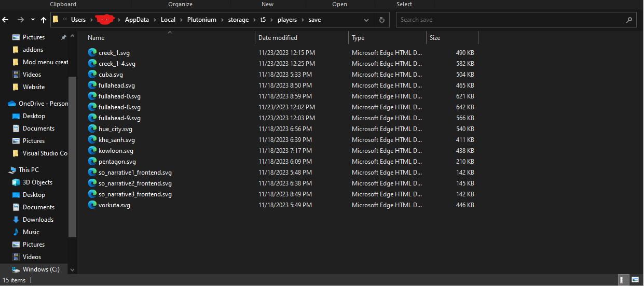Click the Clipboard ribbon group label
Screen dimensions: 644x286
click(63, 4)
